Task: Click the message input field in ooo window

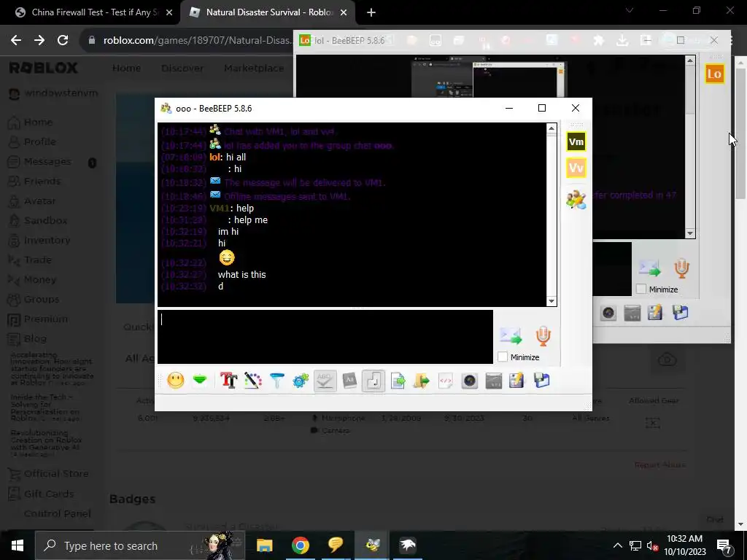Action: pyautogui.click(x=325, y=337)
